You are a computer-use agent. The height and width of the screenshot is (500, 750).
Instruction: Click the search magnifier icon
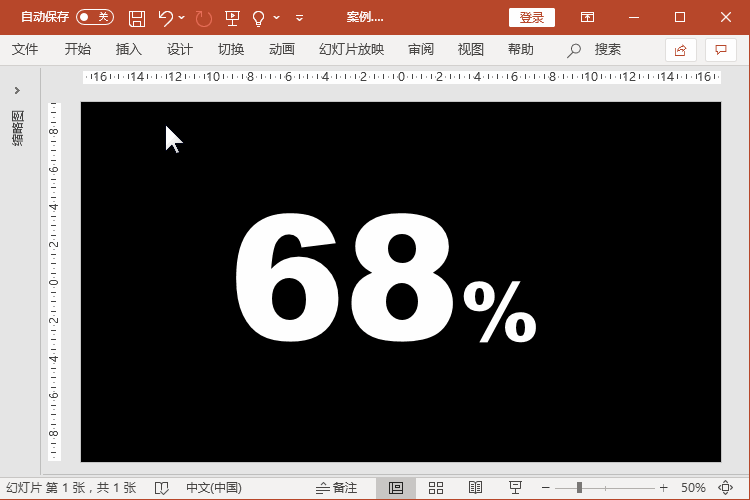574,50
